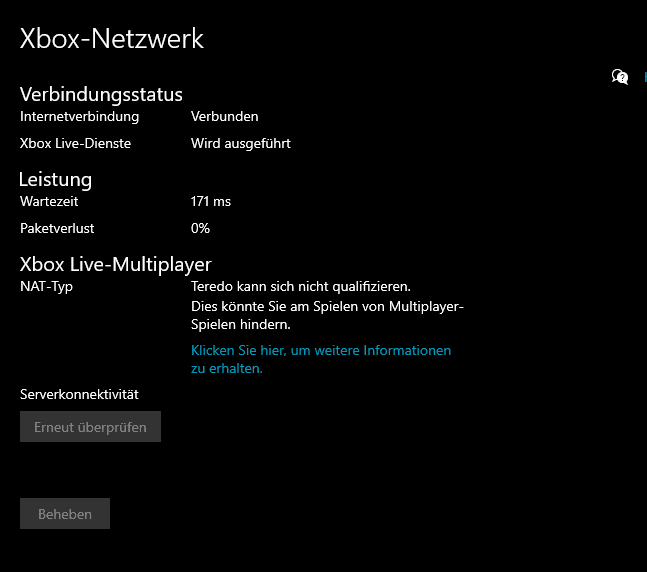Viewport: 647px width, 572px height.
Task: Click the Wird ausgeführt status value
Action: (x=241, y=143)
